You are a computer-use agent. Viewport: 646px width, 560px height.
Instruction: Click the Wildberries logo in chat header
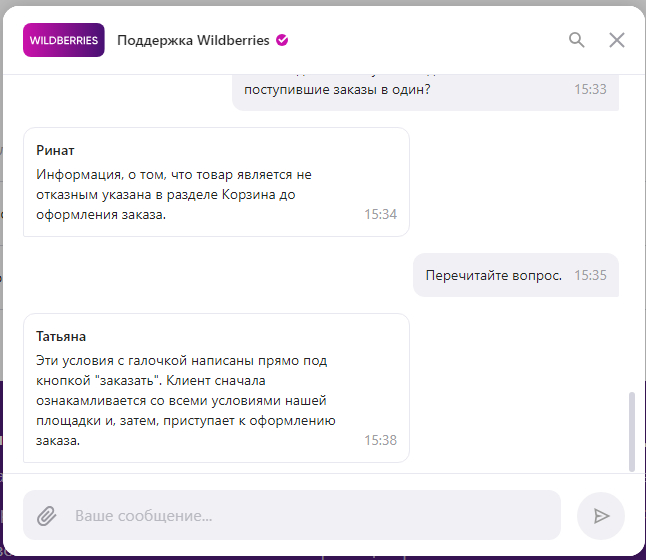tap(64, 40)
